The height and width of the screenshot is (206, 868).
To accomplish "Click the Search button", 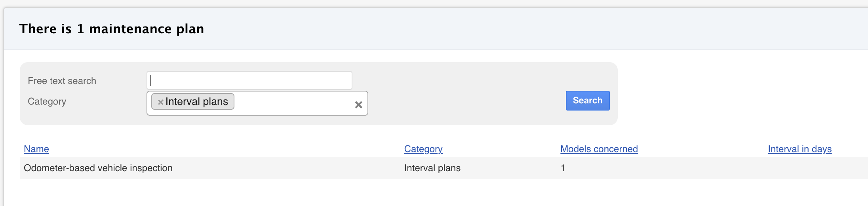I will point(587,101).
